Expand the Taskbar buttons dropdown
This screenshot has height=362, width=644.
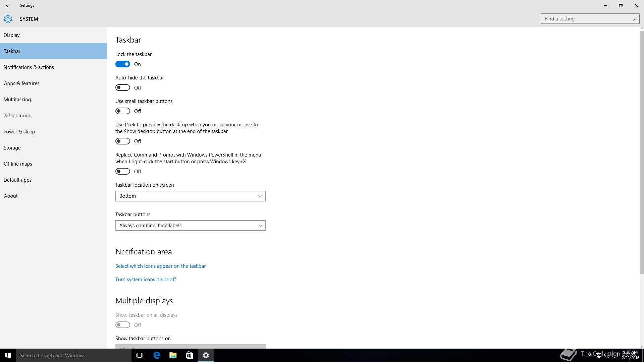190,226
